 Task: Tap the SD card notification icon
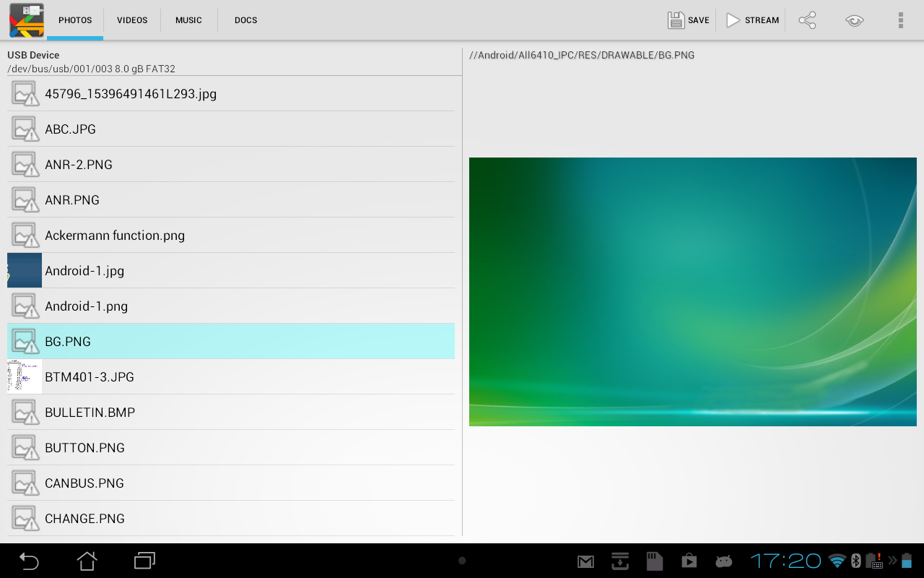[x=655, y=561]
